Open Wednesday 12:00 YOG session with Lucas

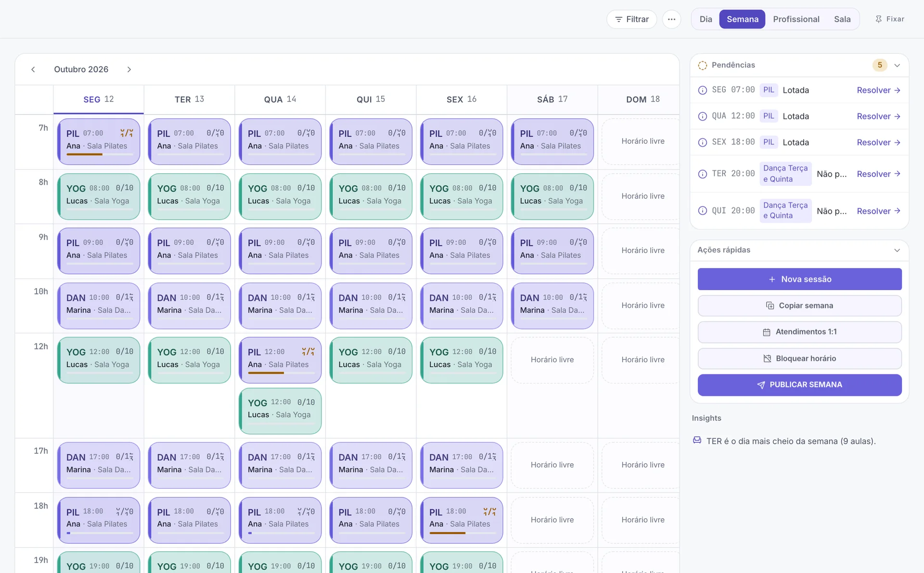click(x=280, y=411)
